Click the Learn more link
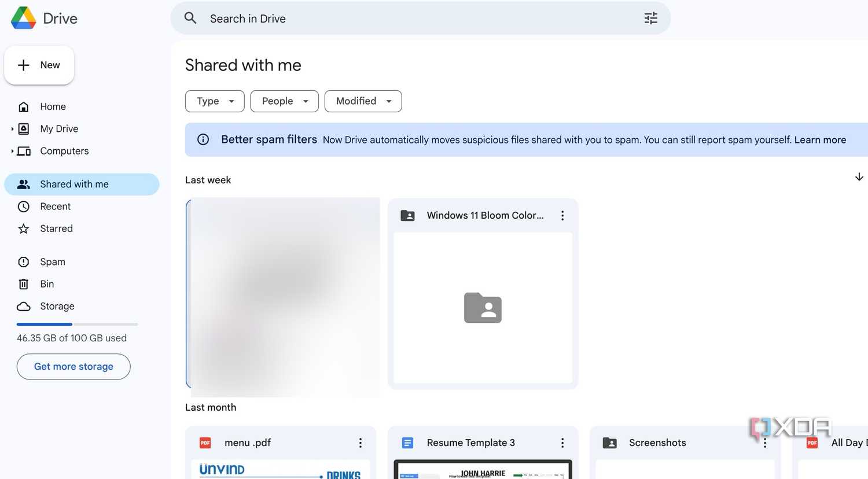This screenshot has width=868, height=479. tap(820, 139)
